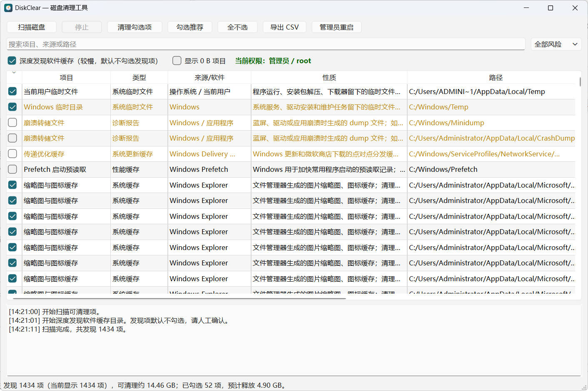The image size is (588, 391).
Task: Enable the 显示 0 B 项目 checkbox
Action: [177, 61]
